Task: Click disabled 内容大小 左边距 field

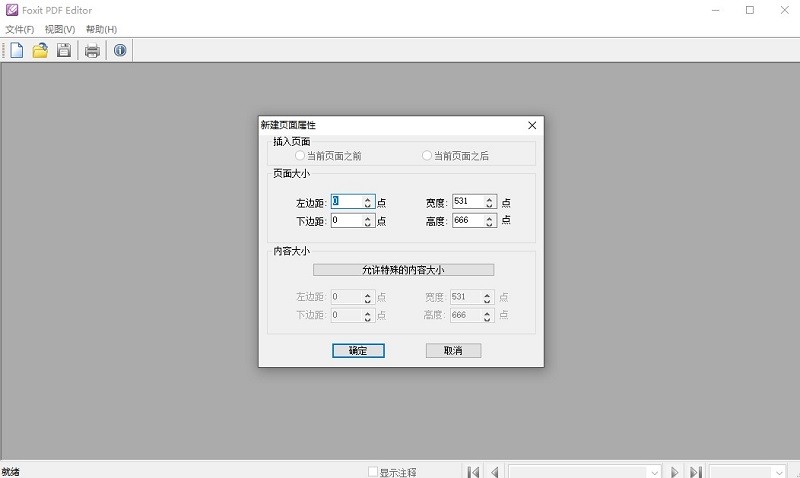Action: point(346,297)
